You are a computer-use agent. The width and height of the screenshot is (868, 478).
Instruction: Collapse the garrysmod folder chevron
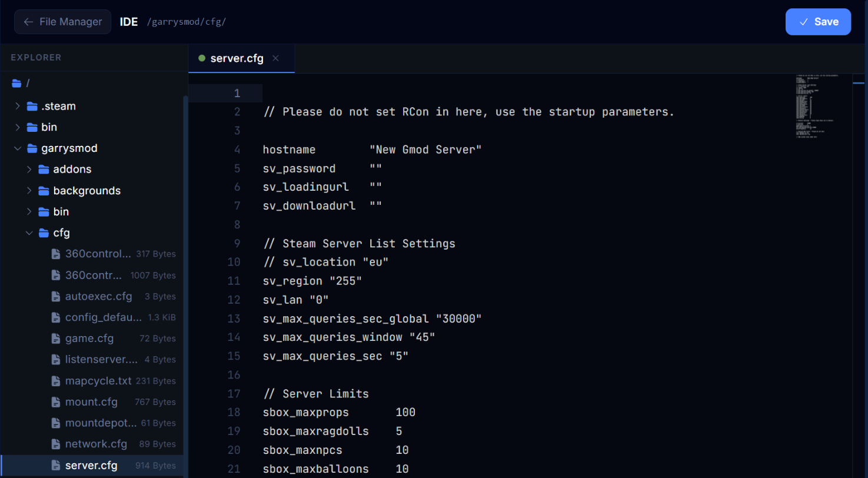point(17,148)
